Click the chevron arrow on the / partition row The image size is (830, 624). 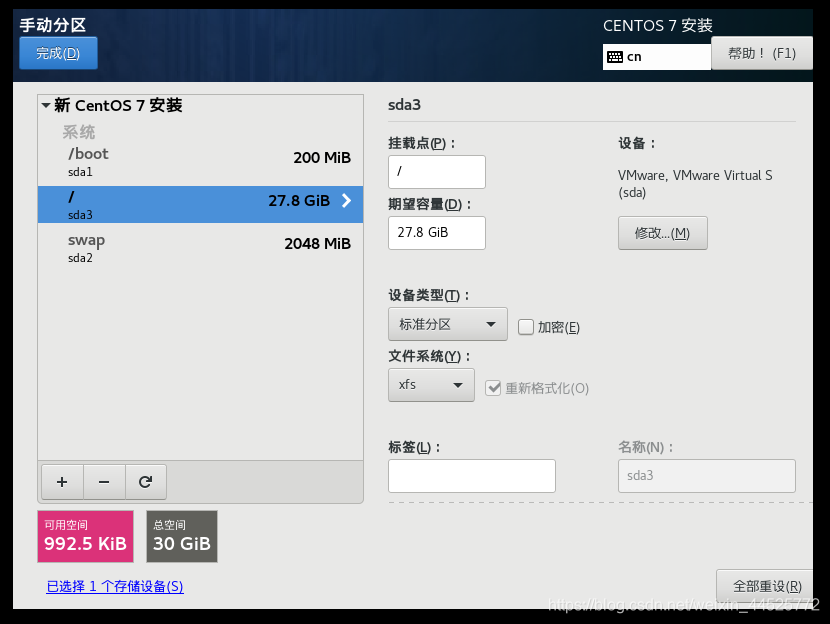346,201
